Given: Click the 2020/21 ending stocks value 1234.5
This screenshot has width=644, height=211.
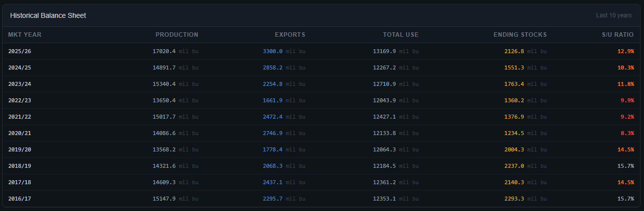Looking at the screenshot, I should click(514, 133).
